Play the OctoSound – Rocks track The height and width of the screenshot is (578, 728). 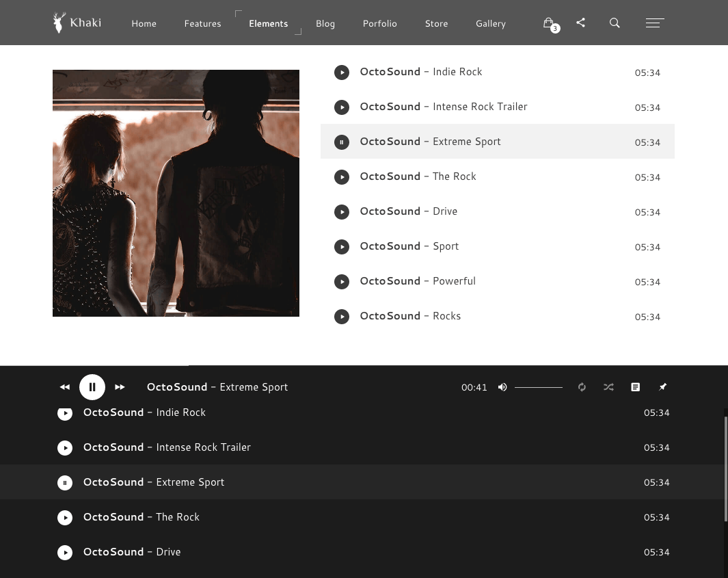[x=342, y=316]
